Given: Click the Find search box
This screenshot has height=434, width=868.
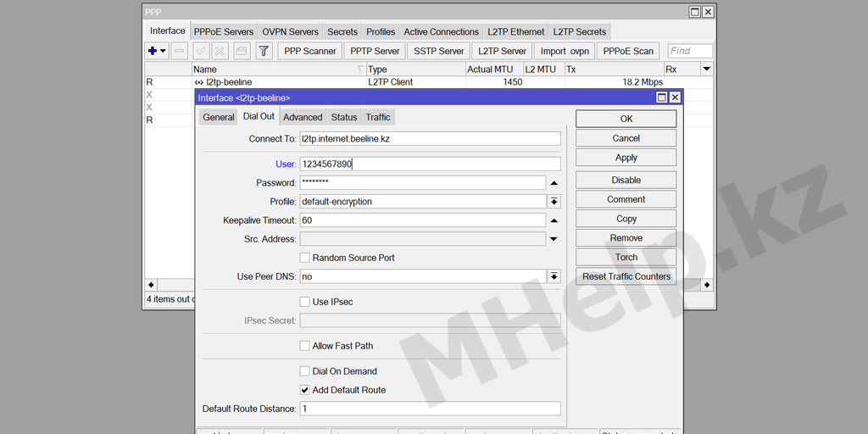Looking at the screenshot, I should point(690,51).
